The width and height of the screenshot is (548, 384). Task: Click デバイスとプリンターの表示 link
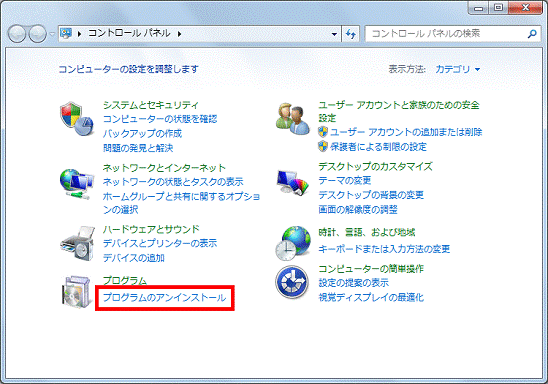(x=160, y=243)
